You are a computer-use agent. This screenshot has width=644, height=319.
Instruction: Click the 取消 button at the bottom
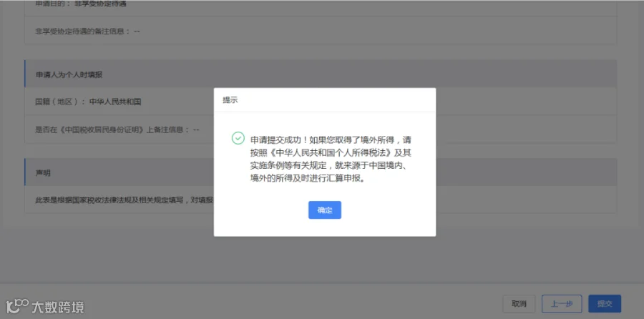tap(519, 304)
